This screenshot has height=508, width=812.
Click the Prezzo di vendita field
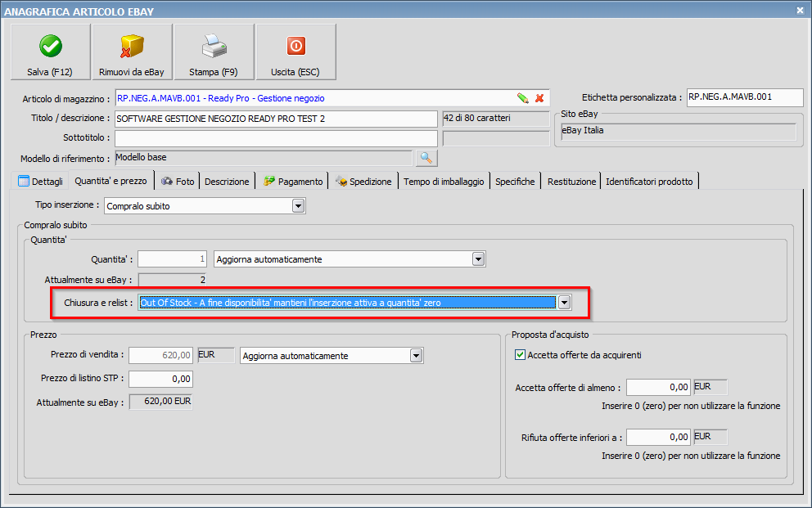point(160,355)
